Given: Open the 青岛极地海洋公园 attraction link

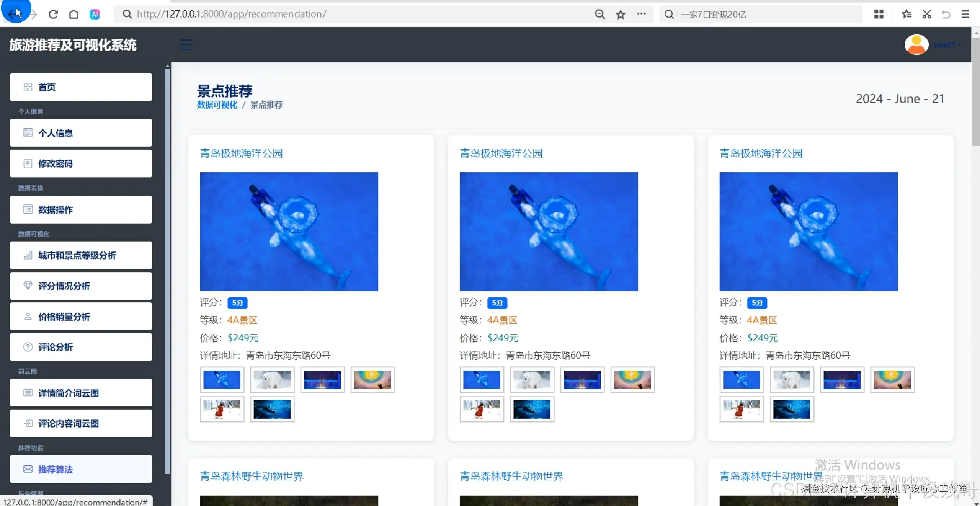Looking at the screenshot, I should tap(241, 153).
